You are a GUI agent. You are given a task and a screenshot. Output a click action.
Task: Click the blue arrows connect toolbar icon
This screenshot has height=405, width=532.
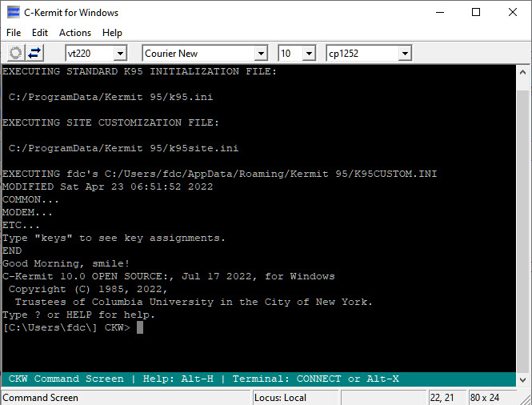(x=34, y=54)
